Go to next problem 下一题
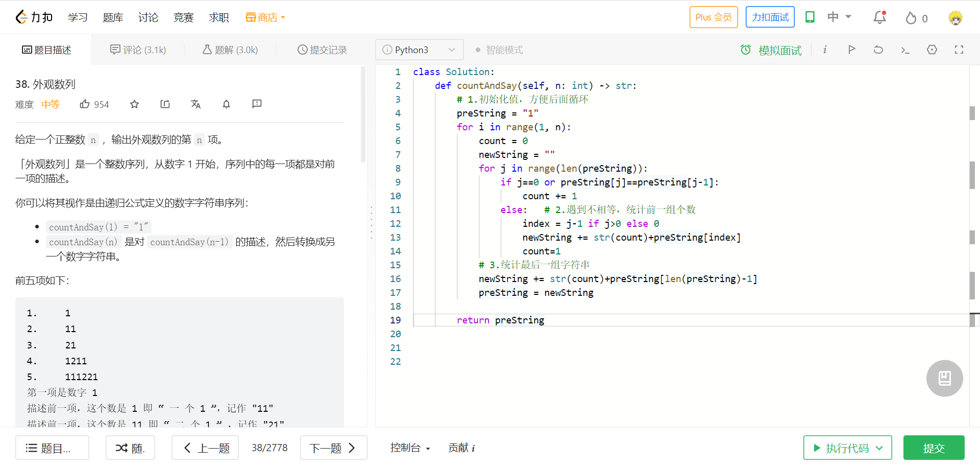Viewport: 980px width, 467px height. coord(333,448)
